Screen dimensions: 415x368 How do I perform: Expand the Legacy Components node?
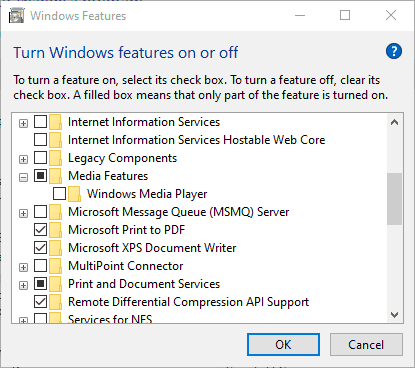click(23, 160)
